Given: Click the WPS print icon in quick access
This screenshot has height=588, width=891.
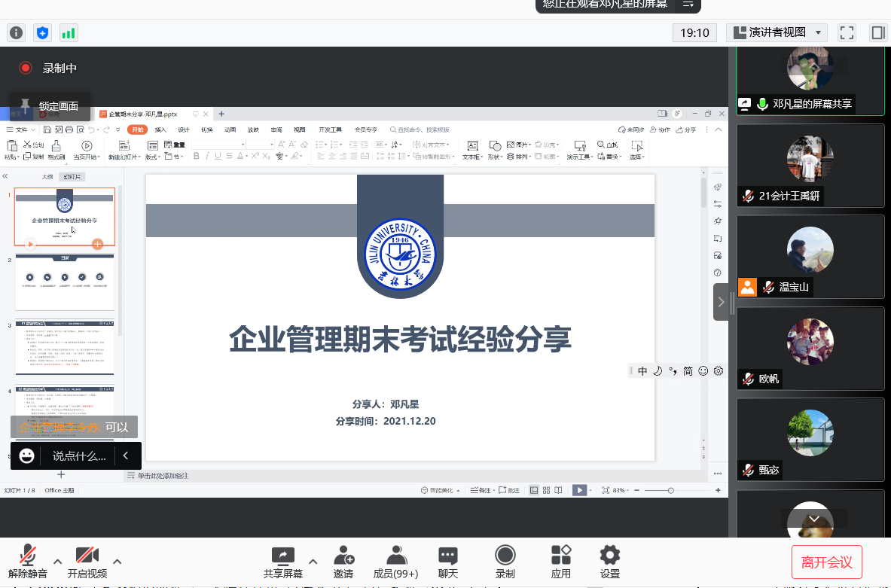Looking at the screenshot, I should tap(69, 129).
